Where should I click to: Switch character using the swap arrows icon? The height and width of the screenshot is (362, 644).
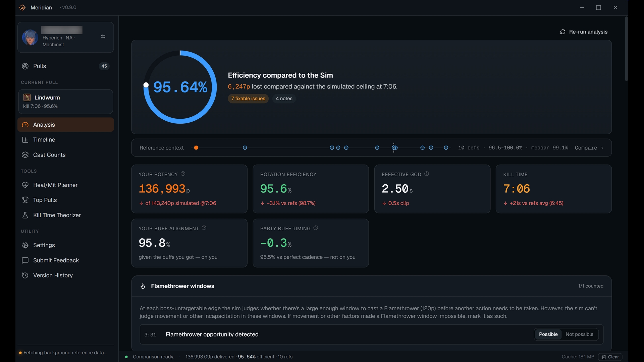point(103,37)
